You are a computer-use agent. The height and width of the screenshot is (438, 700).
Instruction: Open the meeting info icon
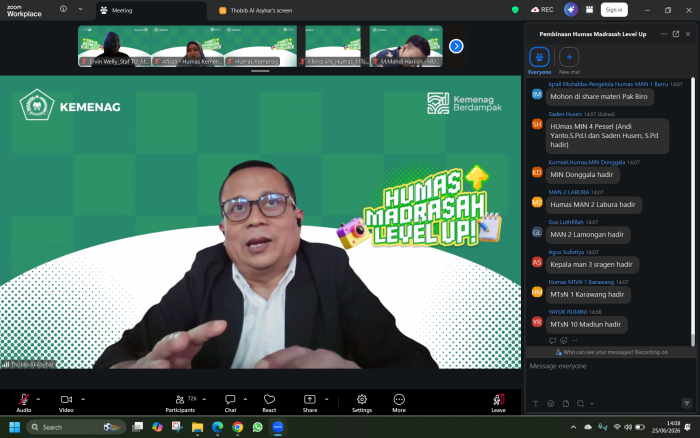tap(63, 9)
